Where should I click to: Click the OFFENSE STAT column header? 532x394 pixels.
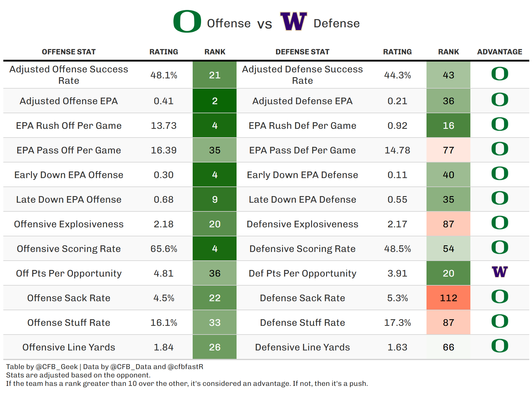point(69,52)
